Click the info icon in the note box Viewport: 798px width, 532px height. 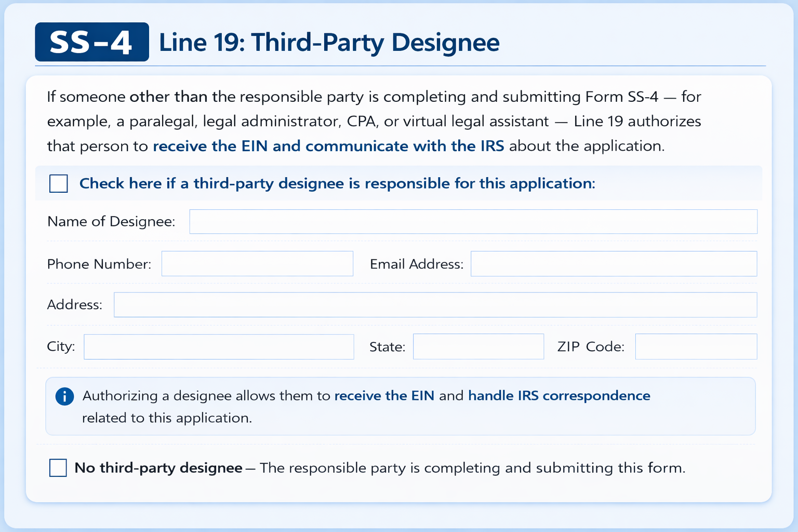(64, 396)
